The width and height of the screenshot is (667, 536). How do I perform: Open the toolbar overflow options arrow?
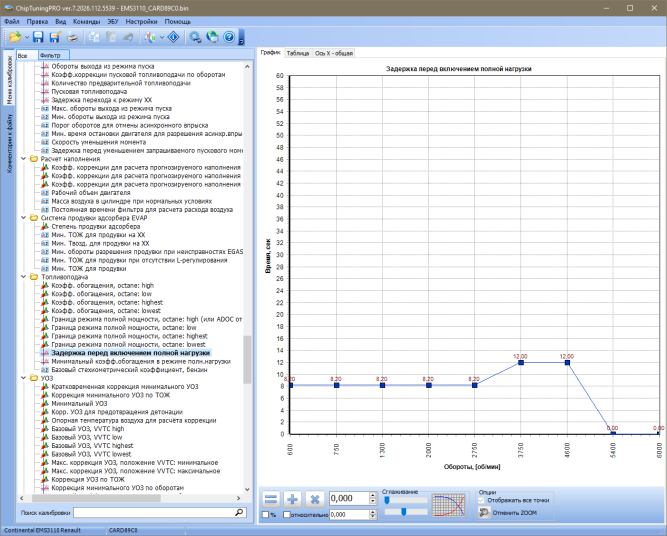[x=241, y=37]
